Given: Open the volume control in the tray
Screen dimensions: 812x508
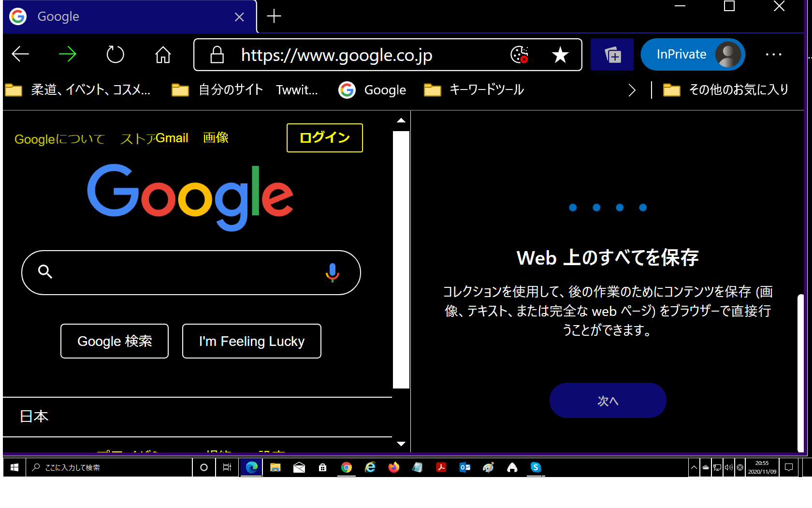Looking at the screenshot, I should (x=729, y=467).
